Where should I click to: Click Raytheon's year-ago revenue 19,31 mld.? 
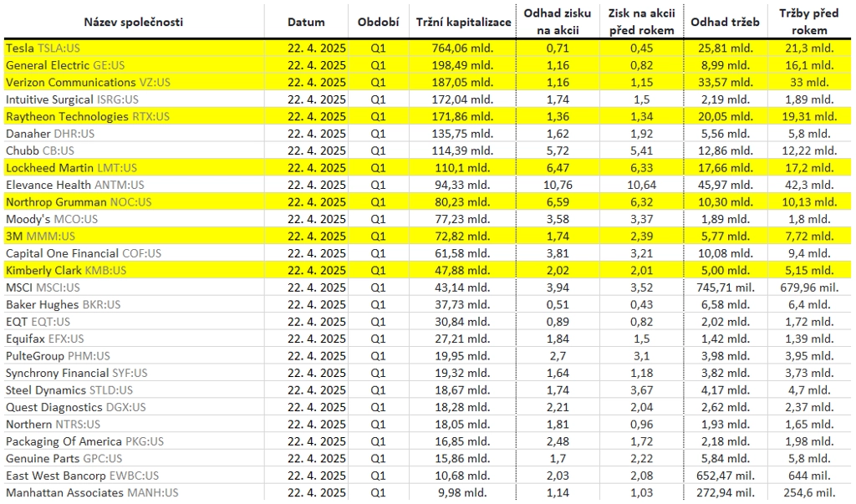(809, 116)
